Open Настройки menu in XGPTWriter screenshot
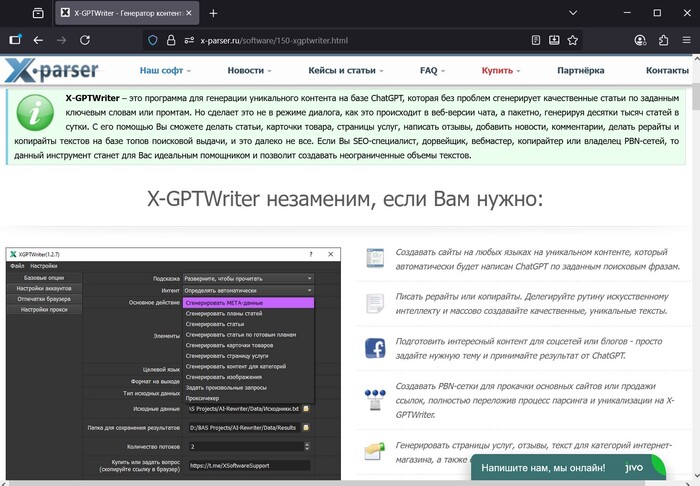The image size is (700, 486). [x=44, y=266]
